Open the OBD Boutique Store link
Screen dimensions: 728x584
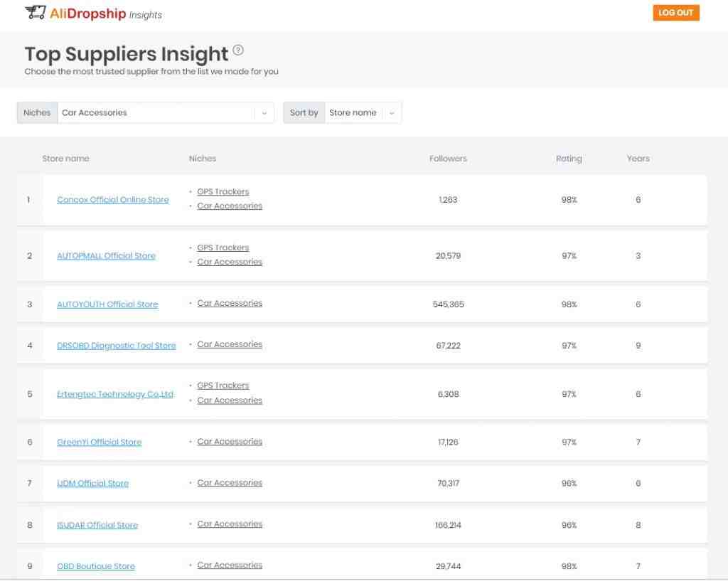tap(96, 566)
